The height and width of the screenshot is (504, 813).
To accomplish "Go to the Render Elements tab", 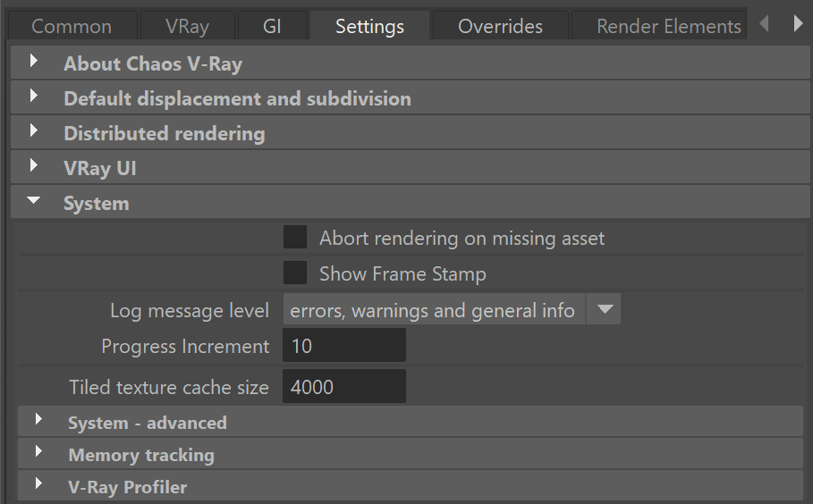I will pyautogui.click(x=659, y=26).
